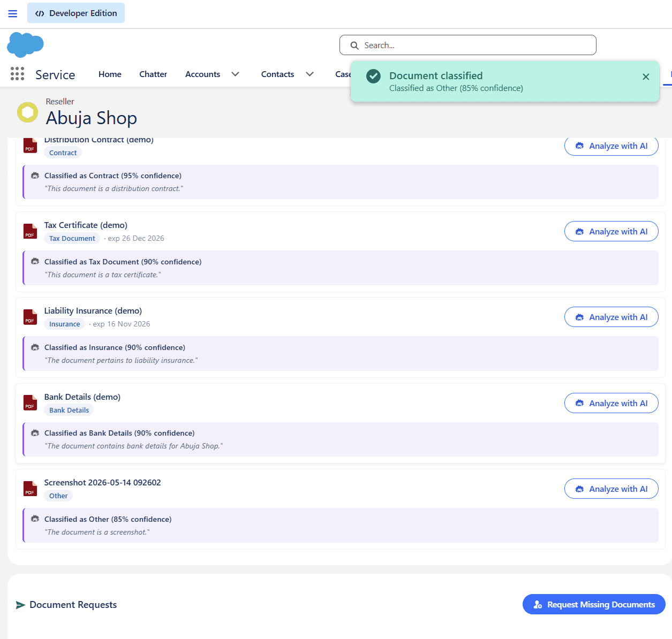672x639 pixels.
Task: Open the App Launcher dots grid
Action: (17, 74)
